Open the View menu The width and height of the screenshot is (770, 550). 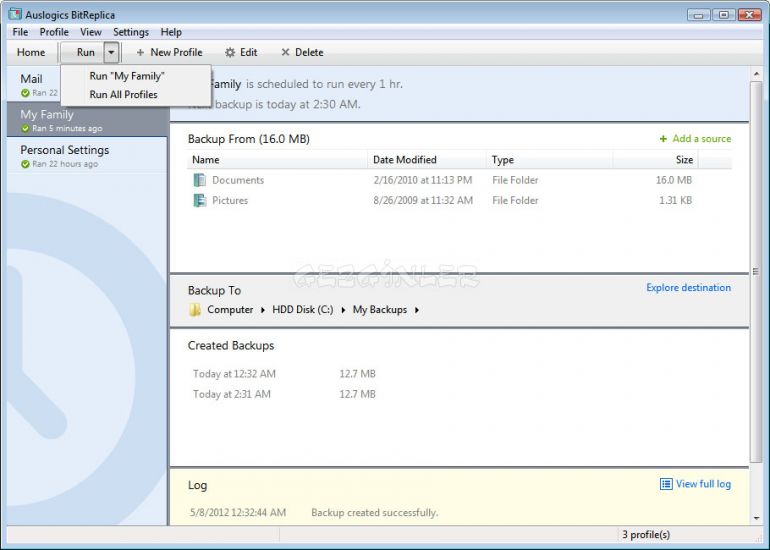(x=91, y=32)
